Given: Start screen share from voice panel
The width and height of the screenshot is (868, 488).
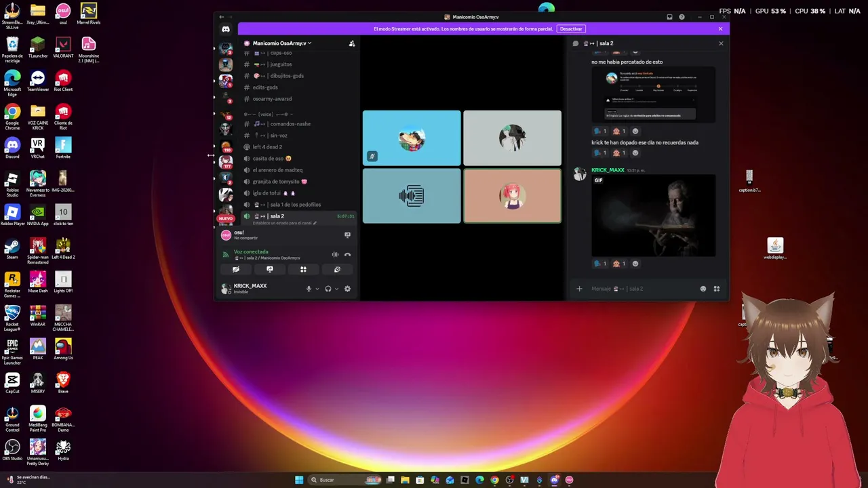Looking at the screenshot, I should point(270,269).
